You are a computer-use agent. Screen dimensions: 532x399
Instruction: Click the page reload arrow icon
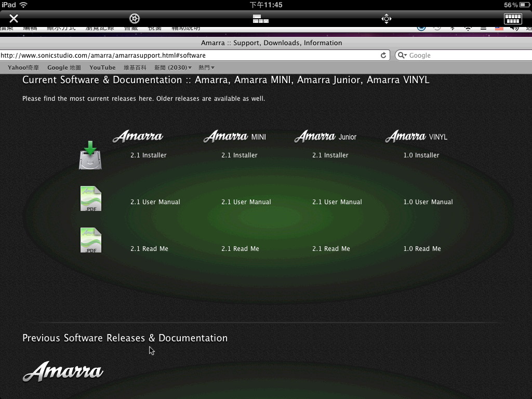(383, 55)
